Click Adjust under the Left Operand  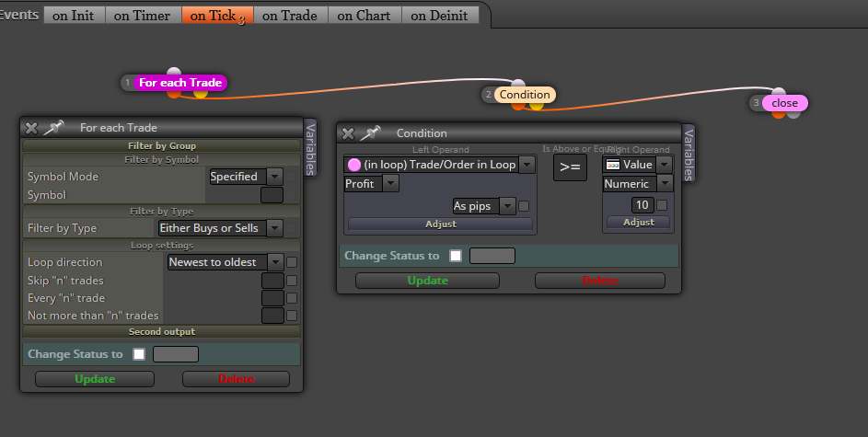click(x=441, y=224)
